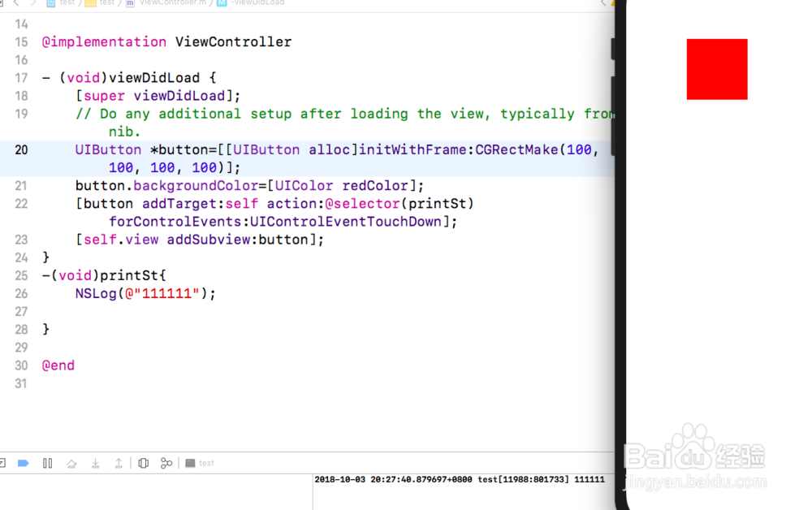This screenshot has height=510, width=812.
Task: Click addSubview on line 23
Action: tap(208, 240)
